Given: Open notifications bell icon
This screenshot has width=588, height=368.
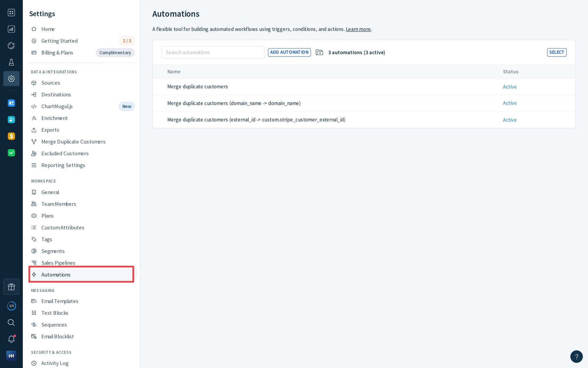Looking at the screenshot, I should point(11,339).
